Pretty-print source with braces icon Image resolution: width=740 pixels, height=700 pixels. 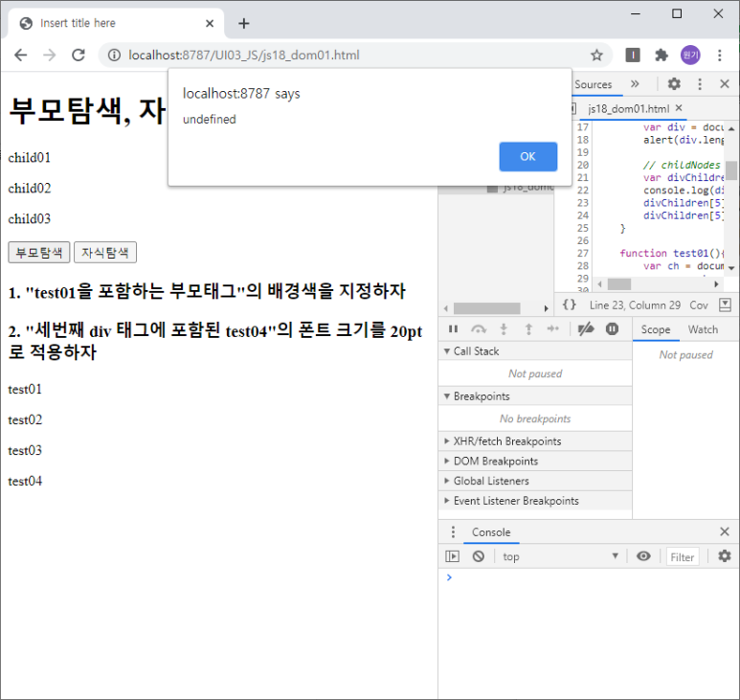coord(570,305)
